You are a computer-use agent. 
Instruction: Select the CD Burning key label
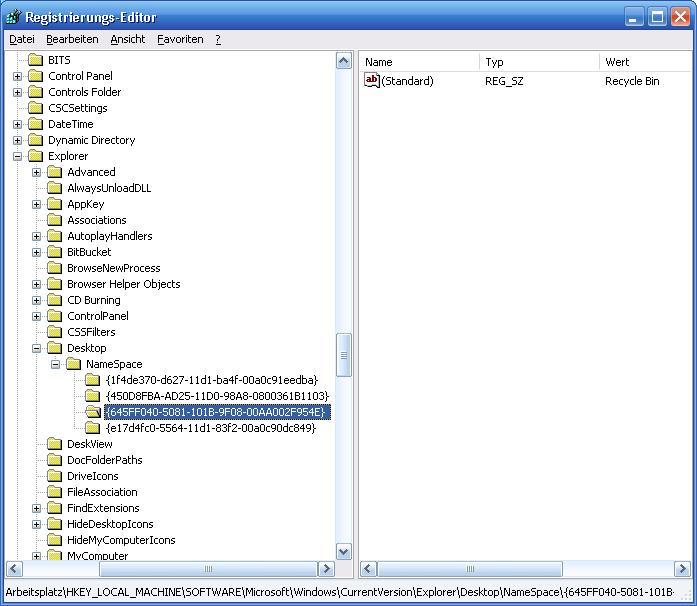tap(94, 300)
